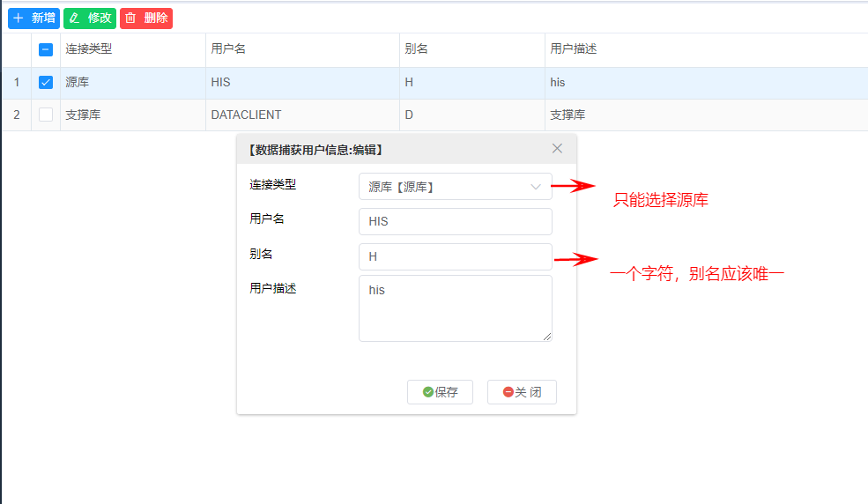Screen dimensions: 868x504
Task: Click the red minus icon on 关闭
Action: (x=508, y=392)
